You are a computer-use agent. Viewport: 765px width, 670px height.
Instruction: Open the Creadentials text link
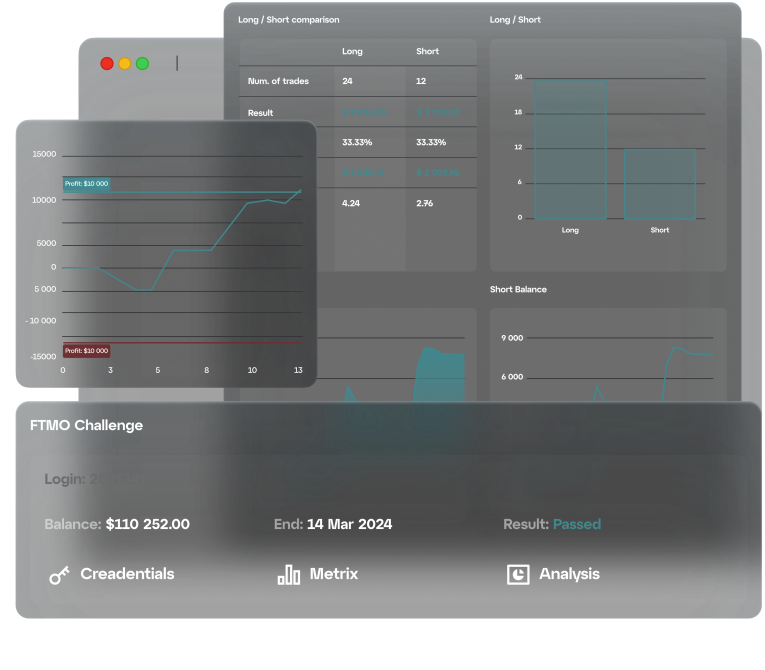[x=127, y=574]
